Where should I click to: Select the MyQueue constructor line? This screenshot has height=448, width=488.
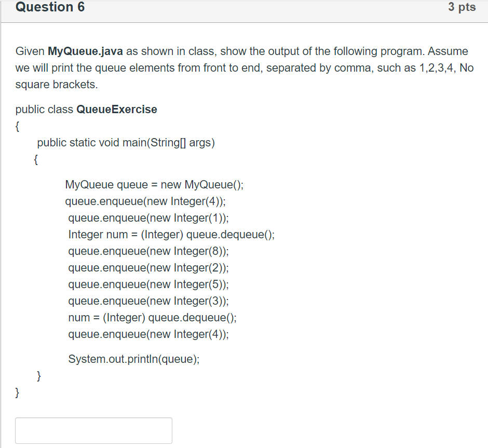(154, 184)
